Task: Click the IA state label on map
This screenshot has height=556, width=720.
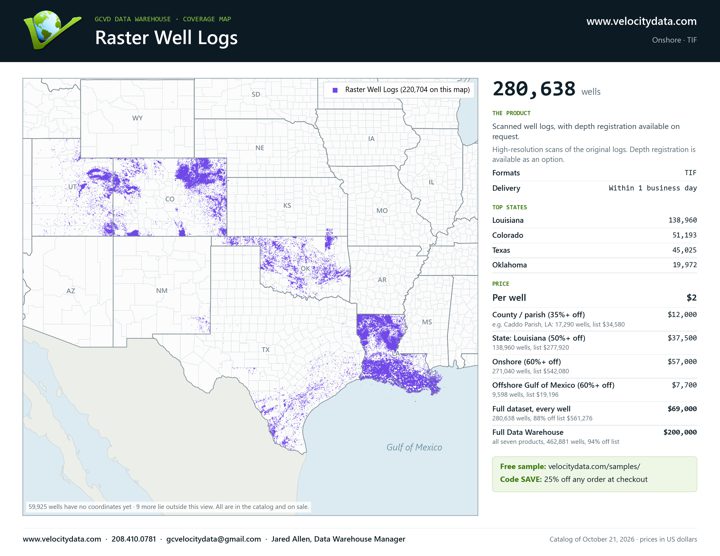Action: [371, 139]
